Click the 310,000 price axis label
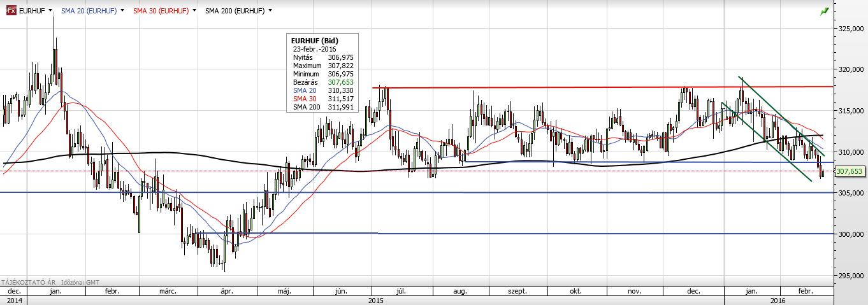The image size is (868, 305). pyautogui.click(x=851, y=152)
